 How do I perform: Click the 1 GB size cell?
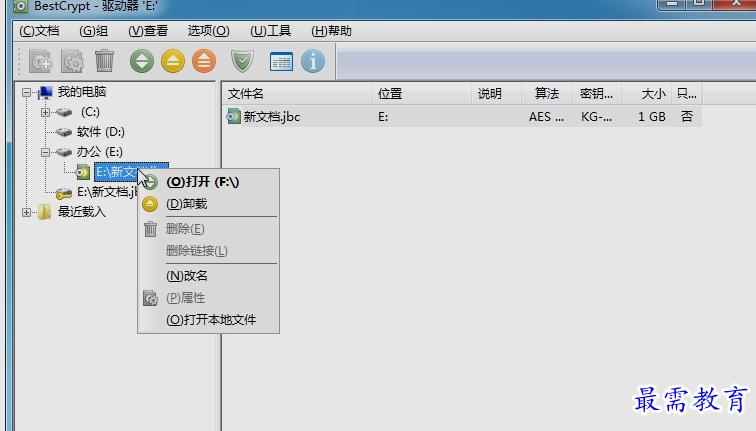coord(651,117)
